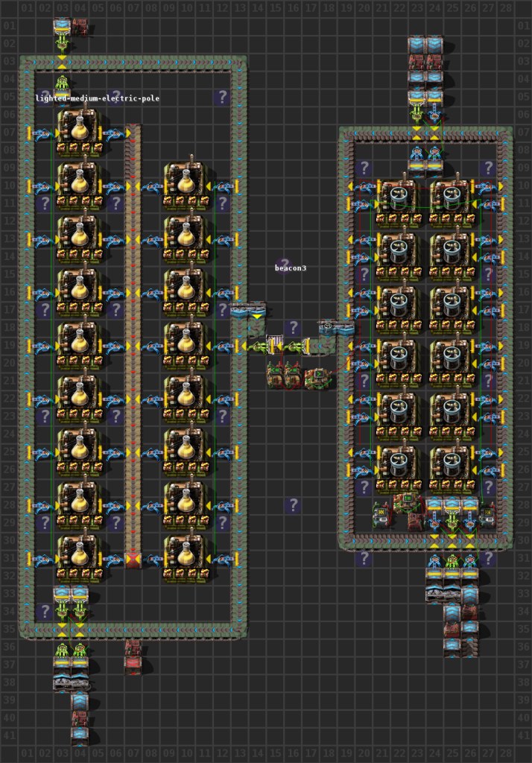This screenshot has height=763, width=532.
Task: Select the flask assembler at grid row 07
Action: coord(80,133)
